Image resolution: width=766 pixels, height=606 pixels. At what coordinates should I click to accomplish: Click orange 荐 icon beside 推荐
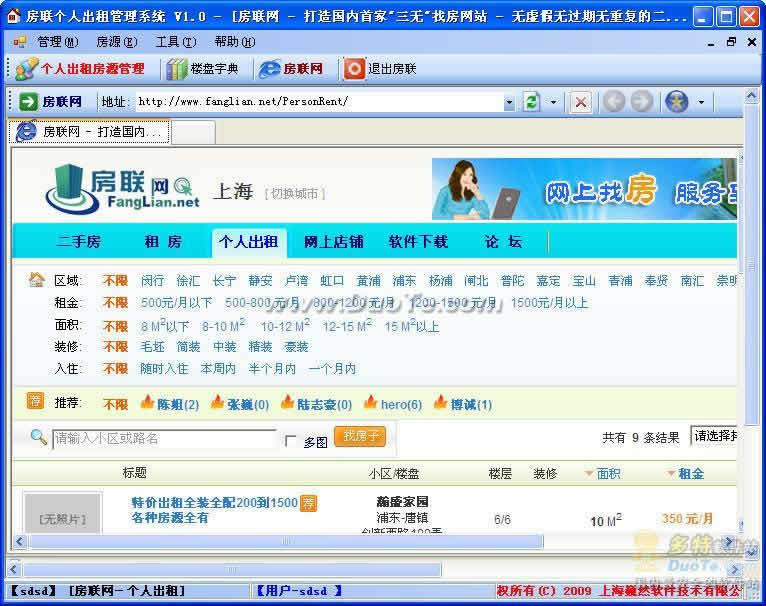[35, 400]
